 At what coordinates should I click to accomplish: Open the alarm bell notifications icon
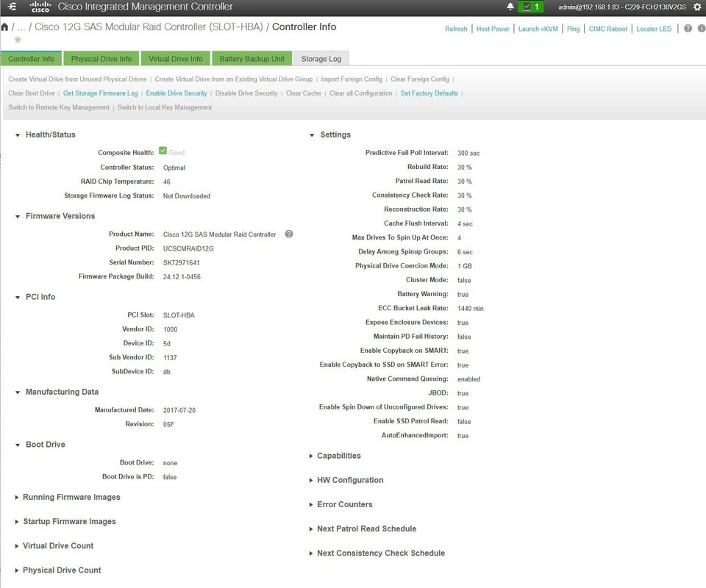(510, 7)
